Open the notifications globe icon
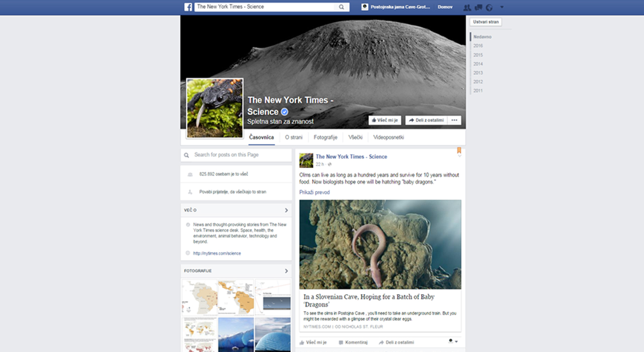Image resolution: width=644 pixels, height=352 pixels. 489,8
